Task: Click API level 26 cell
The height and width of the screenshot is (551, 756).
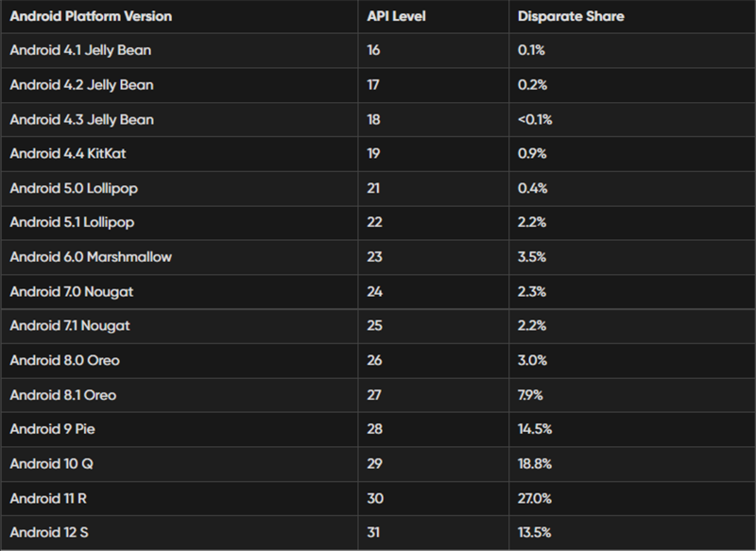Action: 374,361
